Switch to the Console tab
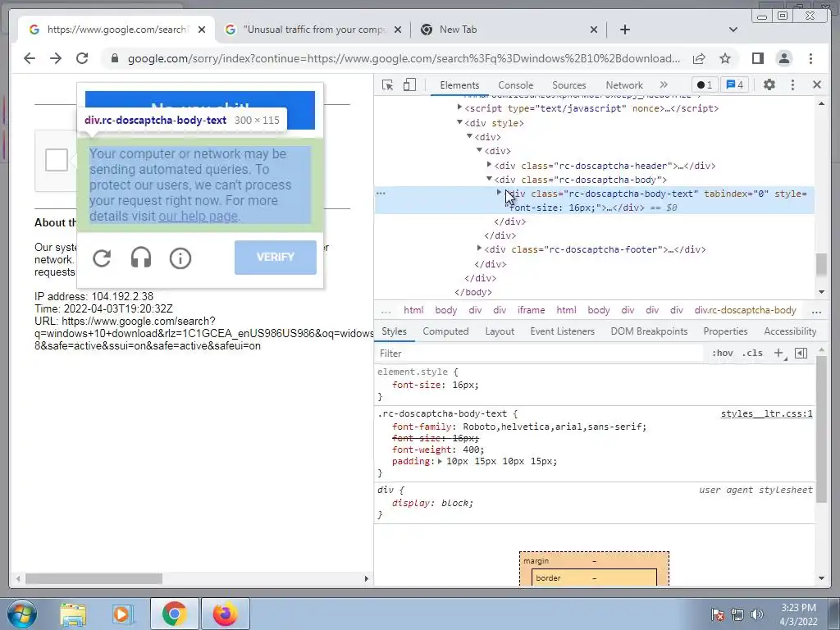 click(x=515, y=84)
